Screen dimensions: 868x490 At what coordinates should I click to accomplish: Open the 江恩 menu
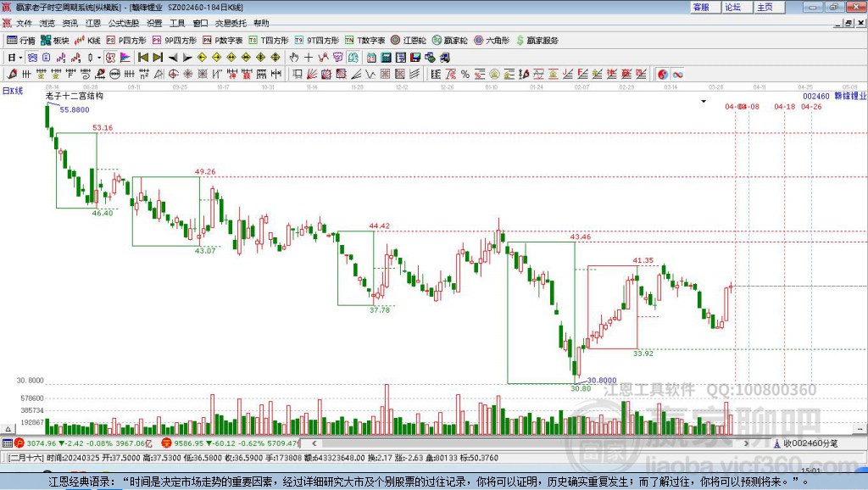93,23
